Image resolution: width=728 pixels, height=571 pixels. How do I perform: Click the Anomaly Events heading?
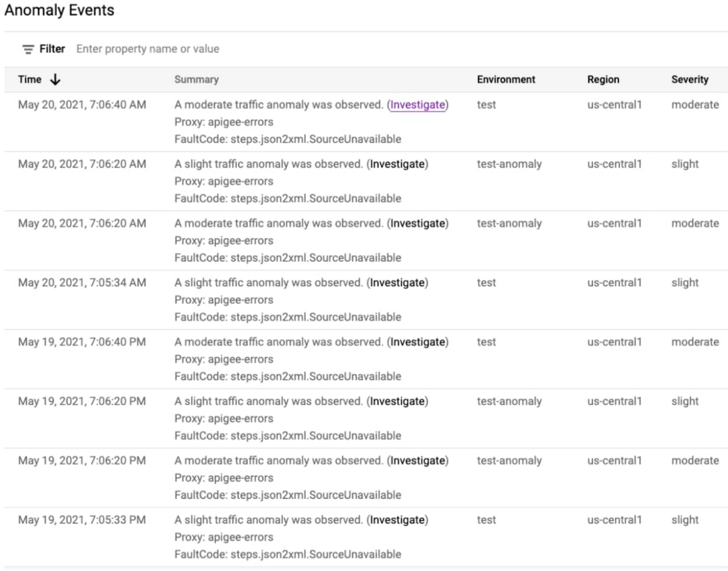pyautogui.click(x=59, y=11)
